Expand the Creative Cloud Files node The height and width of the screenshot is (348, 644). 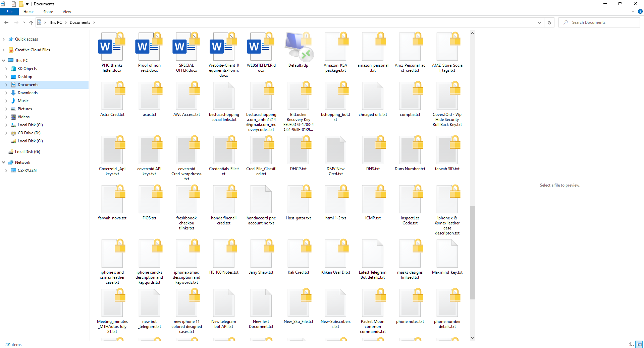[4, 50]
